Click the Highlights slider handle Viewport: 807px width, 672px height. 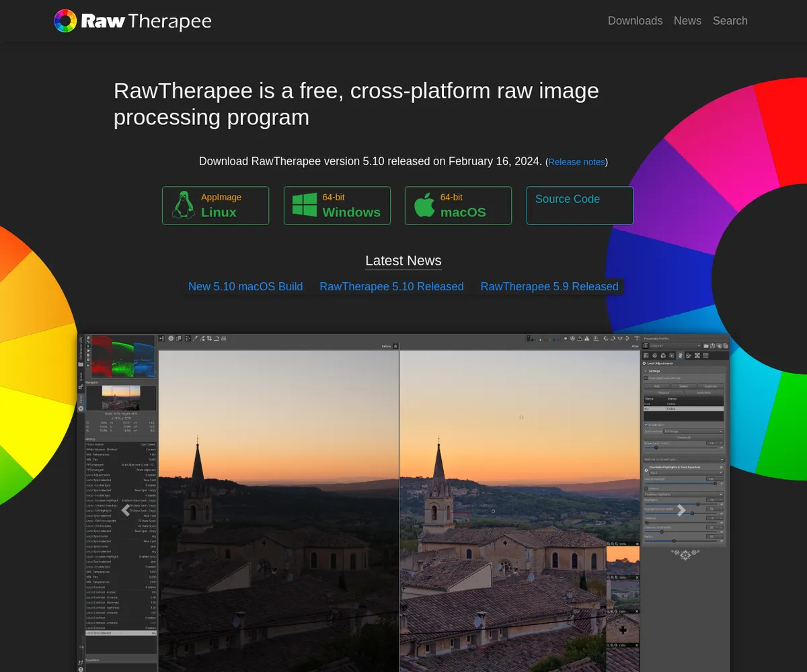(697, 503)
